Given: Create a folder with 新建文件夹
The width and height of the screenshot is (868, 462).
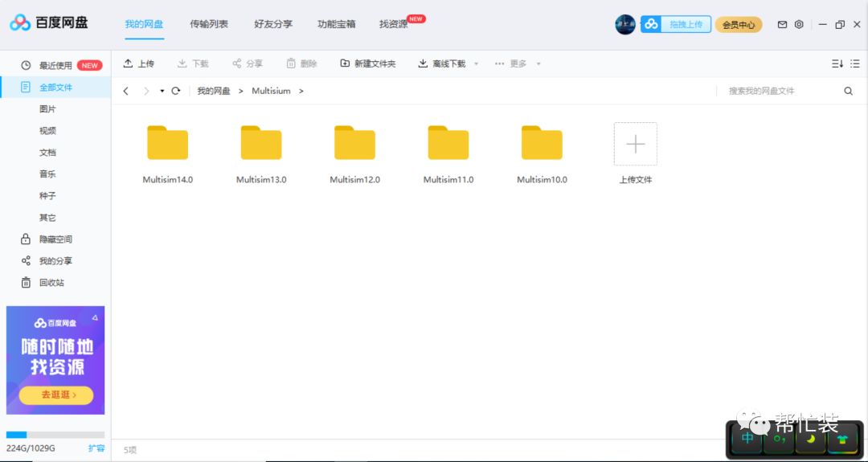Looking at the screenshot, I should pyautogui.click(x=368, y=63).
